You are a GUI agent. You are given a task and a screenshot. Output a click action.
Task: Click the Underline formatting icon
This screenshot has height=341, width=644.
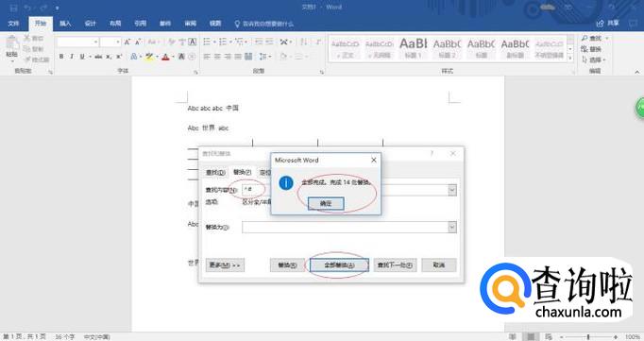pyautogui.click(x=82, y=57)
